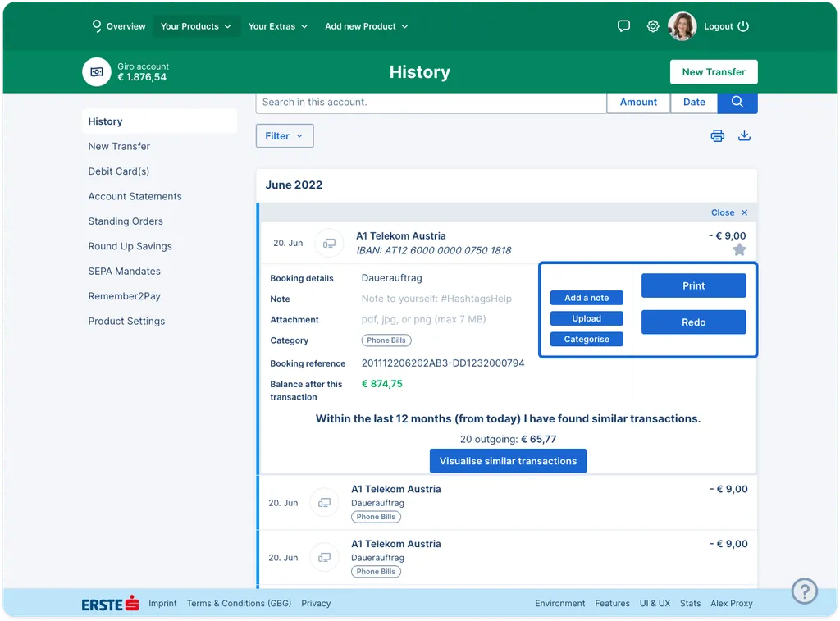Click the Amount search option
Image resolution: width=840 pixels, height=621 pixels.
pyautogui.click(x=638, y=102)
